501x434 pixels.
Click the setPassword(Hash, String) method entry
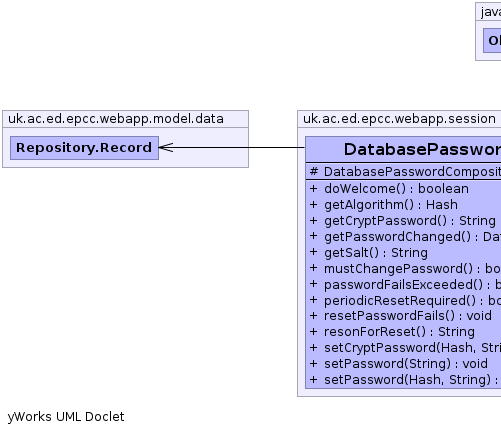405,380
